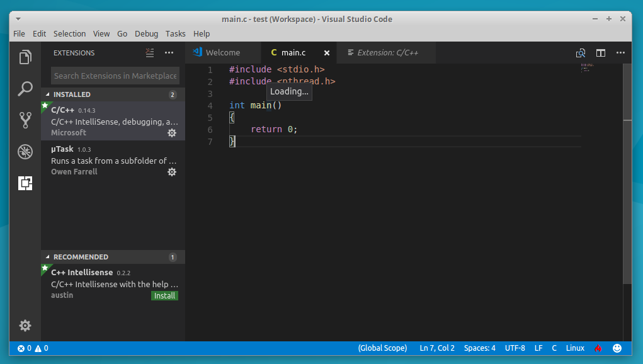This screenshot has height=364, width=643.
Task: Click the code minimap thumbnail
Action: pyautogui.click(x=587, y=67)
